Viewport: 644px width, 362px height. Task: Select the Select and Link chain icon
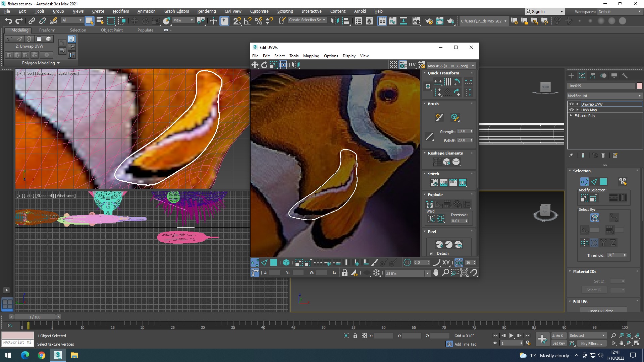click(x=32, y=21)
